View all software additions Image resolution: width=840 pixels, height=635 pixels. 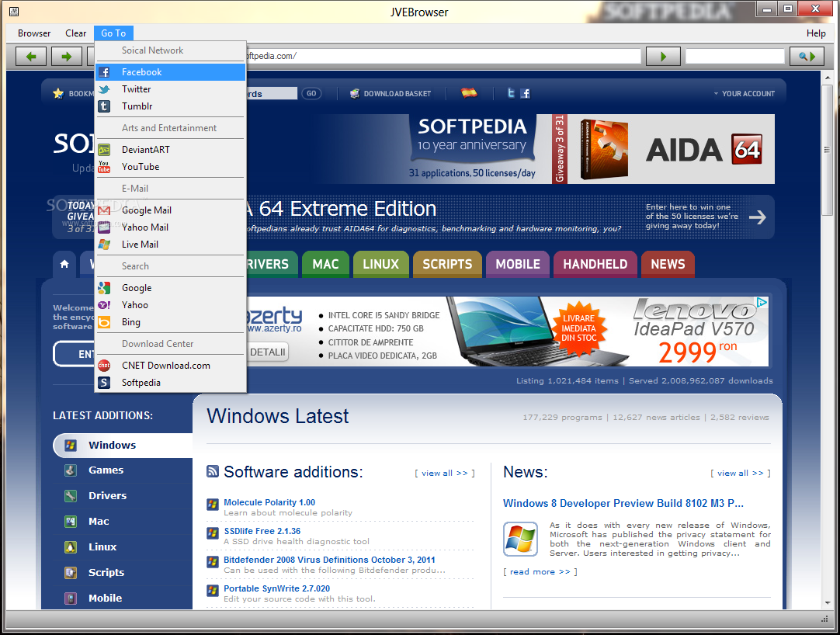point(445,474)
